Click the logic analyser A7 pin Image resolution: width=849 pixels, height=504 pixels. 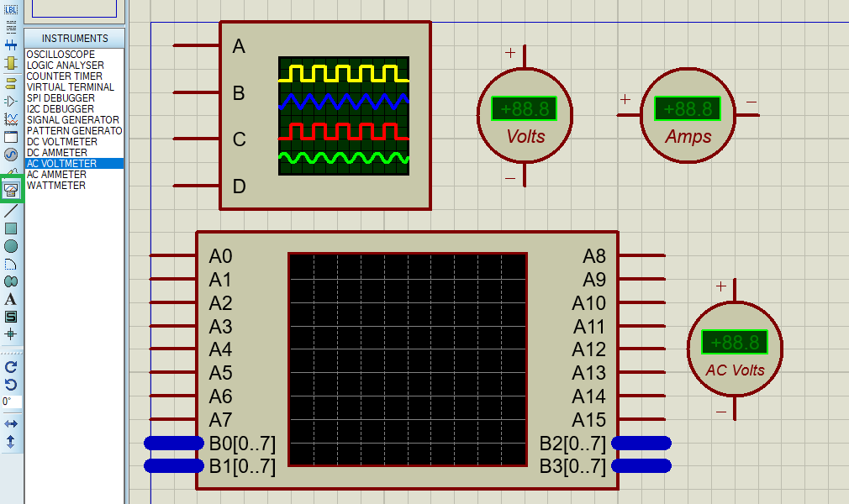tap(173, 419)
